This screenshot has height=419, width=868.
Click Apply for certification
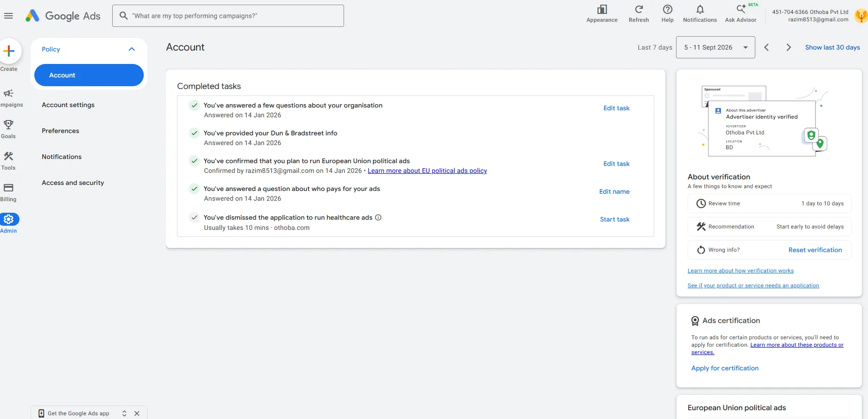[725, 368]
